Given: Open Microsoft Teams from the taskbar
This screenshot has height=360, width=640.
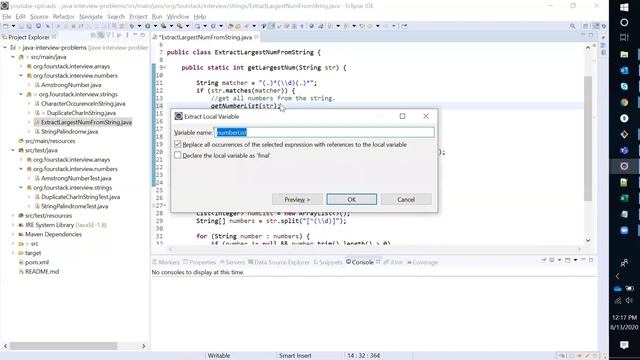Looking at the screenshot, I should click(624, 151).
